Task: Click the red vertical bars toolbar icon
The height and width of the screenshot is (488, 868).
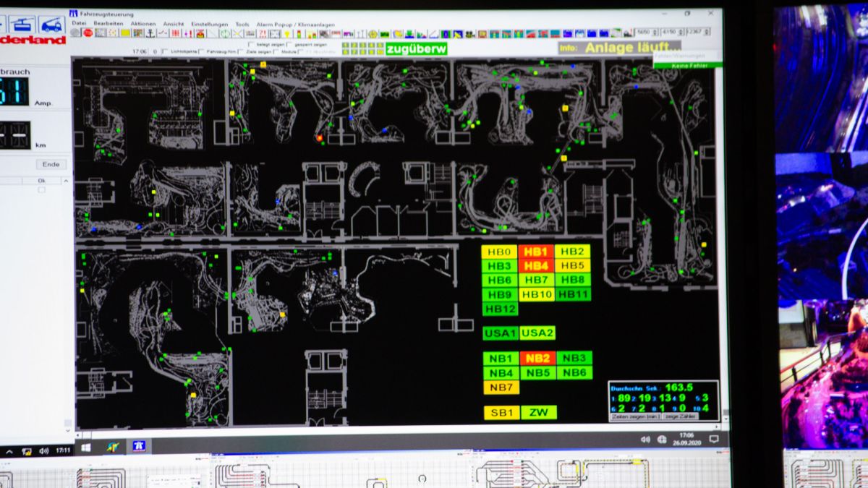Action: tap(175, 33)
